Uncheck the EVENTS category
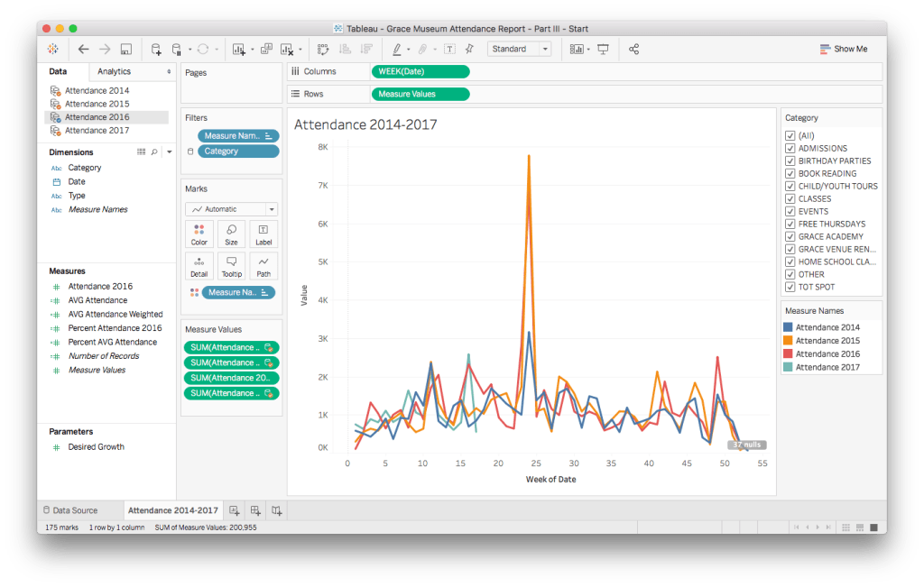The height and width of the screenshot is (587, 924). click(x=790, y=211)
